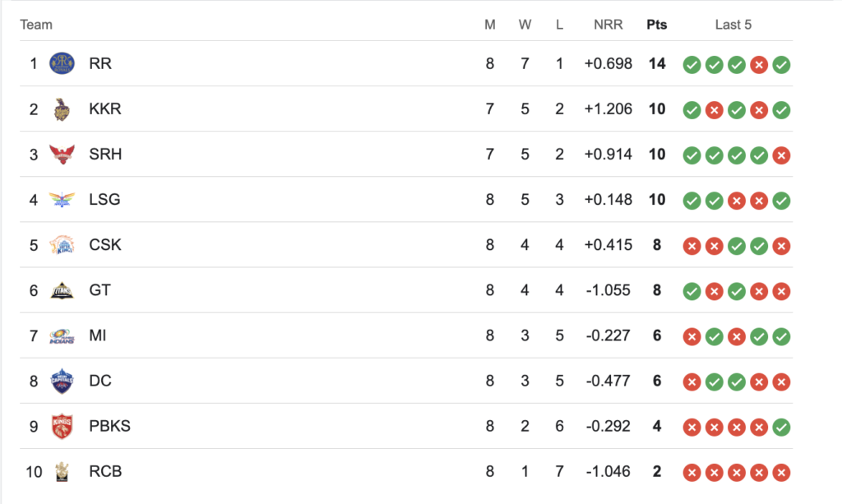Click SRH's red loss icon in Last 5
The image size is (842, 504).
(x=781, y=155)
